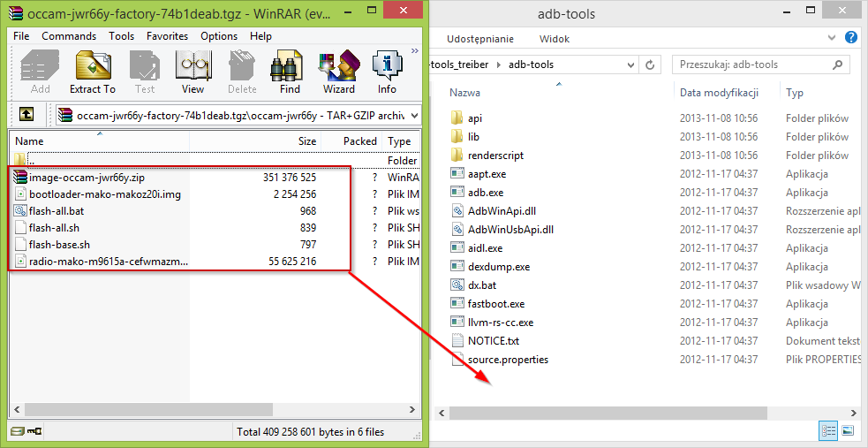868x448 pixels.
Task: Switch Explorer to large icons view
Action: coord(848,430)
